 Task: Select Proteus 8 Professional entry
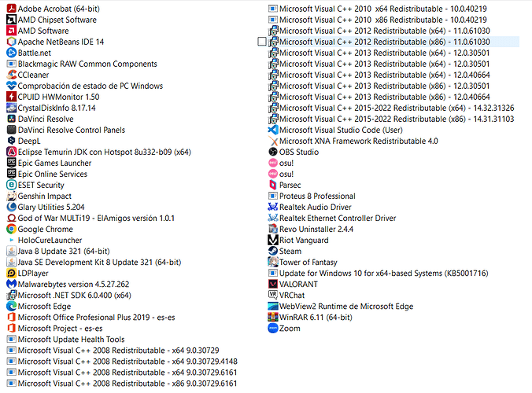(312, 196)
